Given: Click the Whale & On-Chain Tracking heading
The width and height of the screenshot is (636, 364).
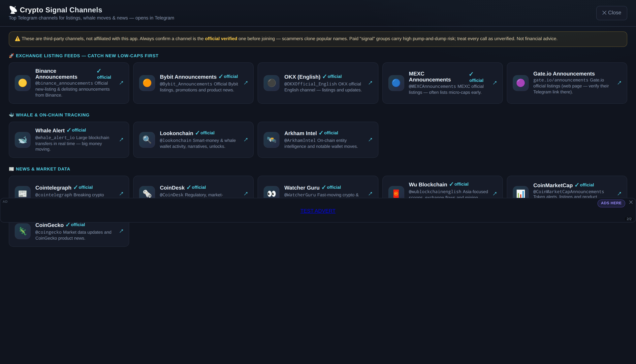Looking at the screenshot, I should coord(49,115).
